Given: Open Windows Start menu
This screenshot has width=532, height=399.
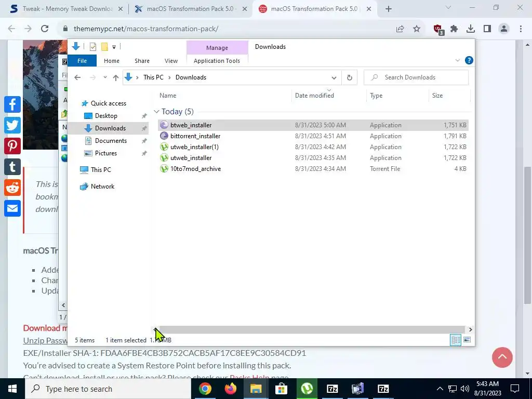Looking at the screenshot, I should tap(12, 389).
